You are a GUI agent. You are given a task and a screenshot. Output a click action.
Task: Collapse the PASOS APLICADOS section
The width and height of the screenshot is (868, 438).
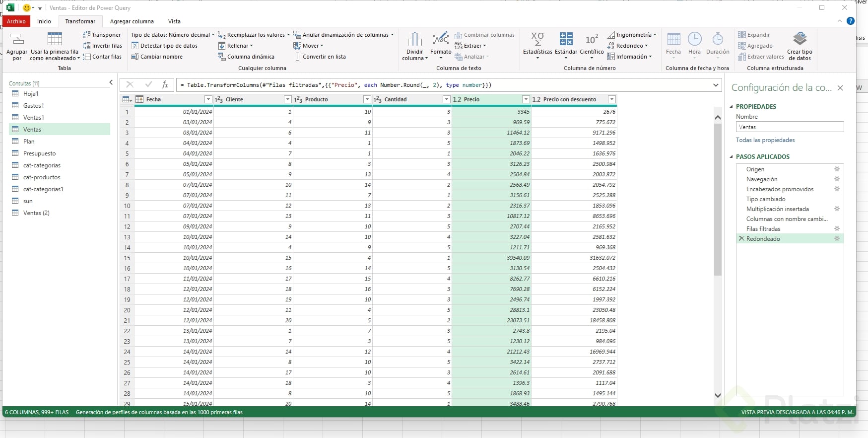click(x=731, y=157)
